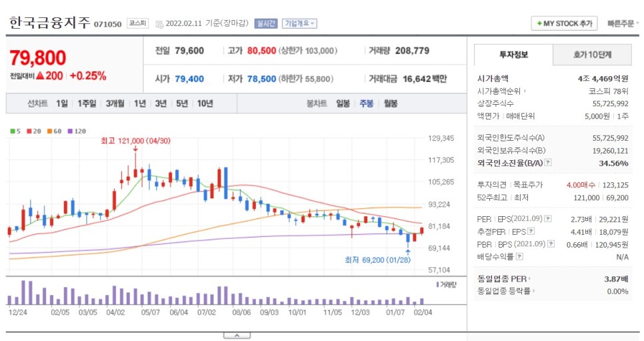Select 5년 line chart range
The width and height of the screenshot is (644, 341).
click(182, 103)
